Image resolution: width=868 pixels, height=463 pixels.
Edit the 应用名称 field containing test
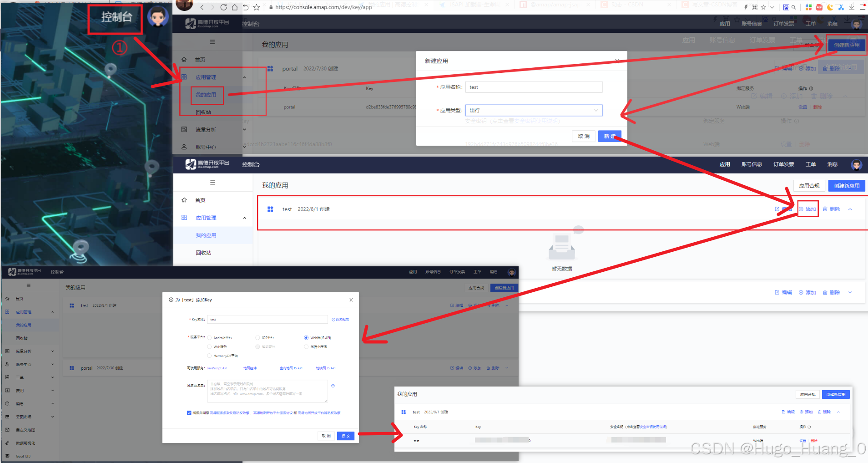tap(534, 87)
